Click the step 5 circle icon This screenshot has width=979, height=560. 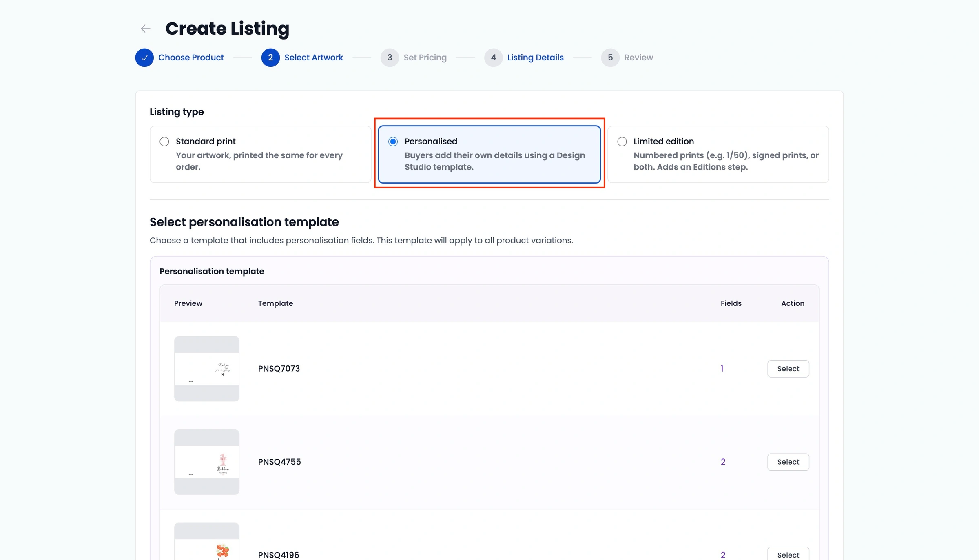pyautogui.click(x=610, y=58)
